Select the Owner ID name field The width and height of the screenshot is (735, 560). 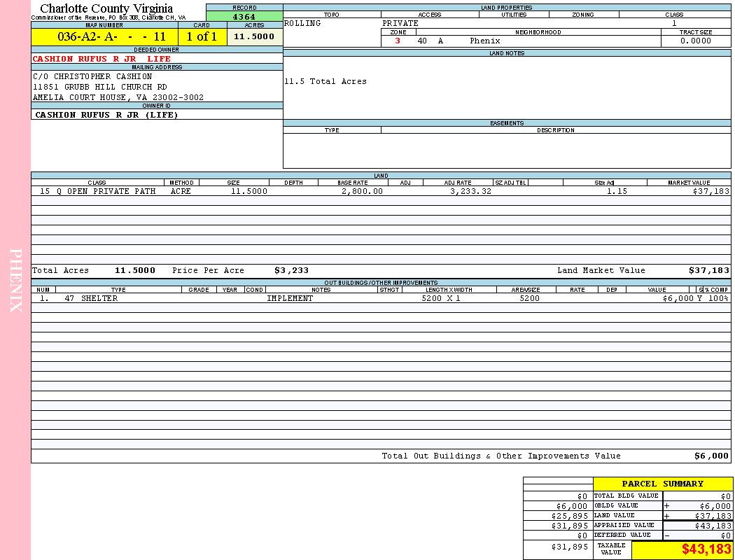point(106,115)
